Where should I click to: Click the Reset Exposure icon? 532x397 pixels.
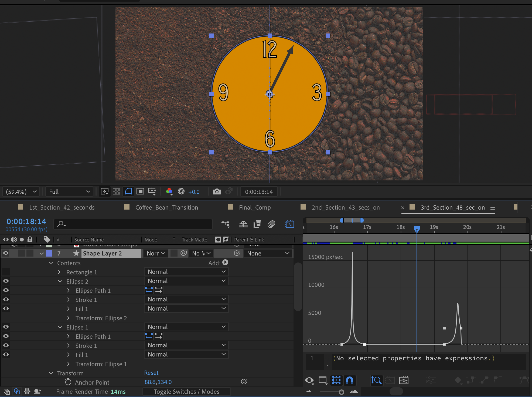point(181,192)
